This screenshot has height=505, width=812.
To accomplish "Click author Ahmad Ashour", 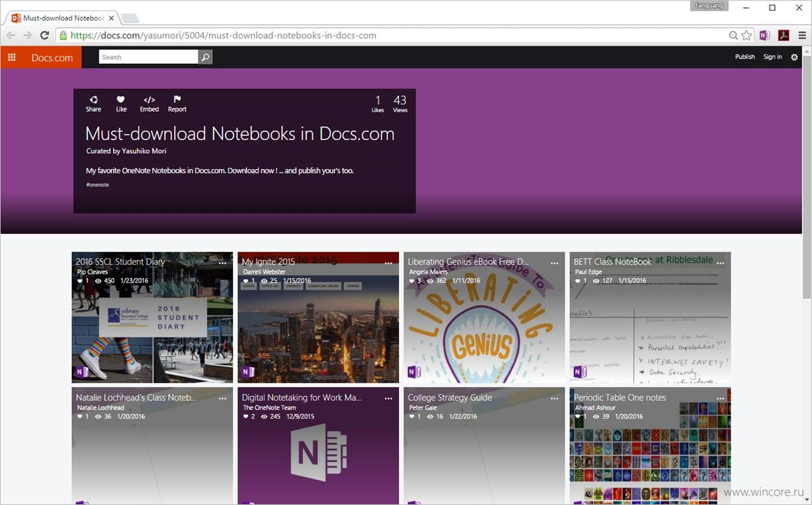I will coord(595,407).
